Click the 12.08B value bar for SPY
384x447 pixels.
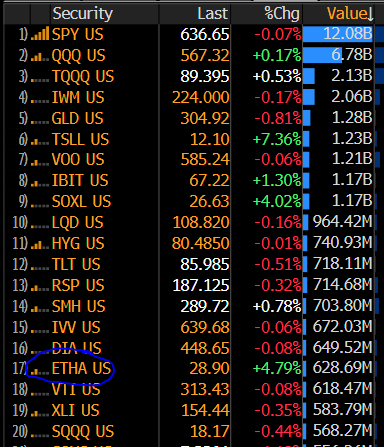point(338,34)
